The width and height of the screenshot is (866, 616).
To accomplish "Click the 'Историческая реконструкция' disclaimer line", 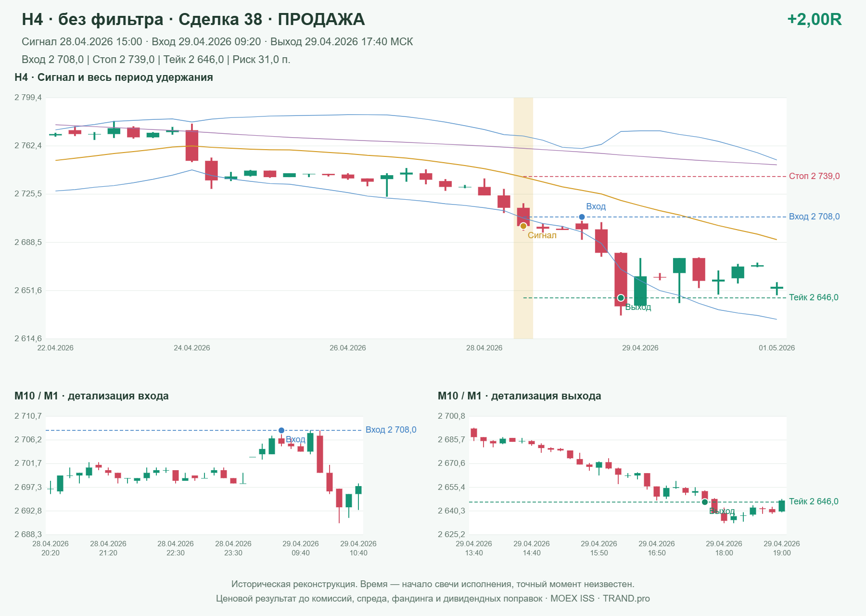I will click(433, 584).
